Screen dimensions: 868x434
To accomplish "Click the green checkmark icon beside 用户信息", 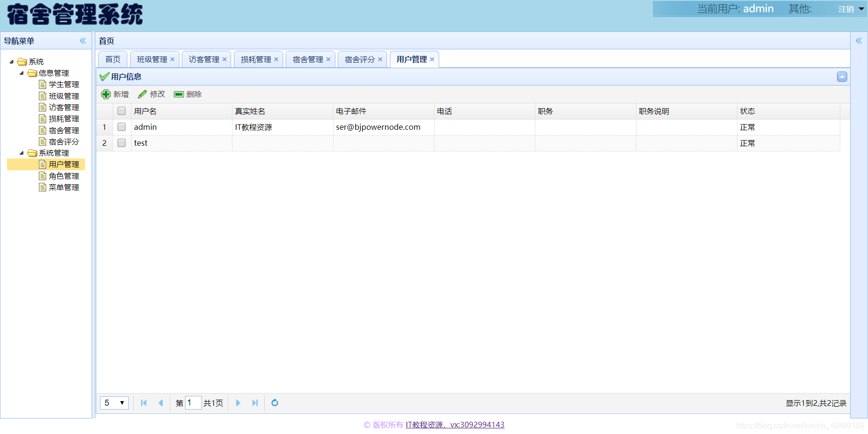I will (x=104, y=77).
